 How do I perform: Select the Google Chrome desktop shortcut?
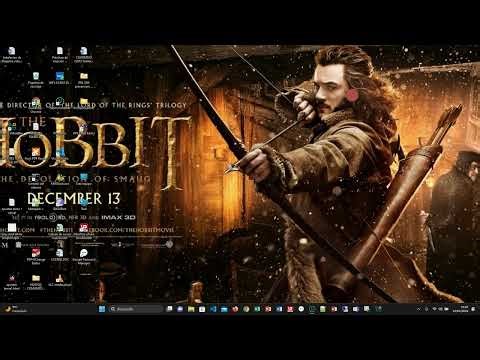(36, 105)
